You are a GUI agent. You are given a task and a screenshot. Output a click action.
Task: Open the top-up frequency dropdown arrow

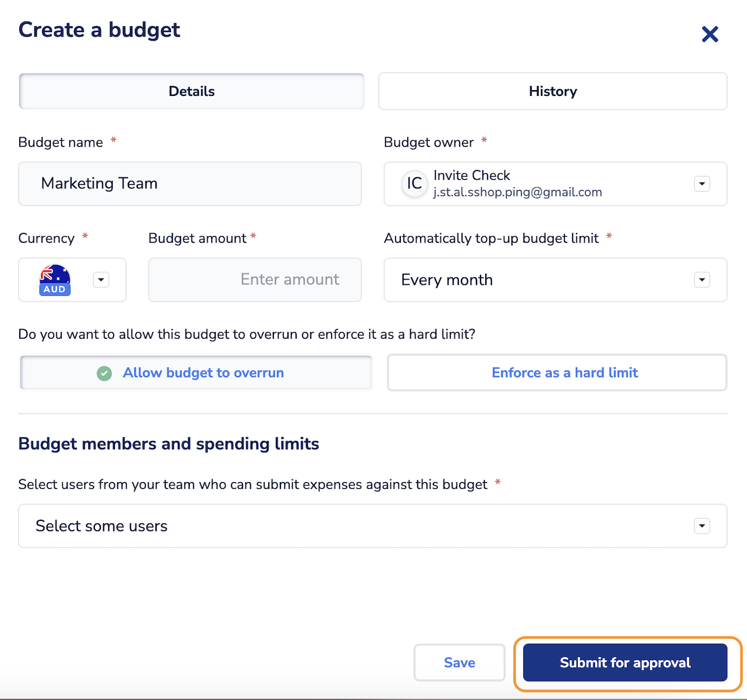[x=702, y=280]
